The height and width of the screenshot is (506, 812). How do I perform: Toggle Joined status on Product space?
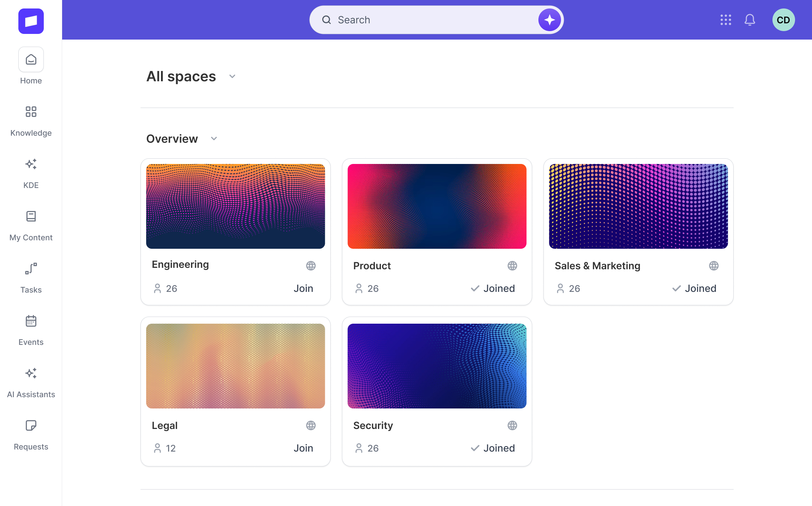(493, 288)
